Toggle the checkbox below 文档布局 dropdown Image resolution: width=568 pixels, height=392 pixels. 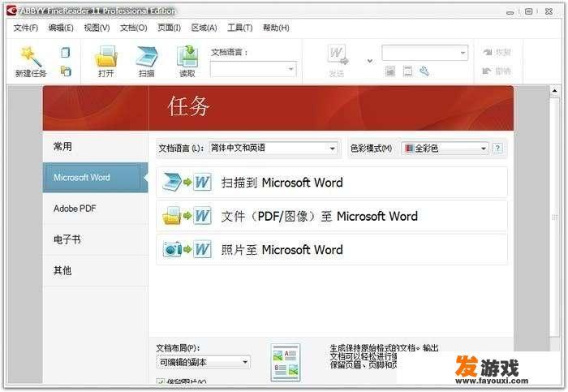[x=160, y=381]
